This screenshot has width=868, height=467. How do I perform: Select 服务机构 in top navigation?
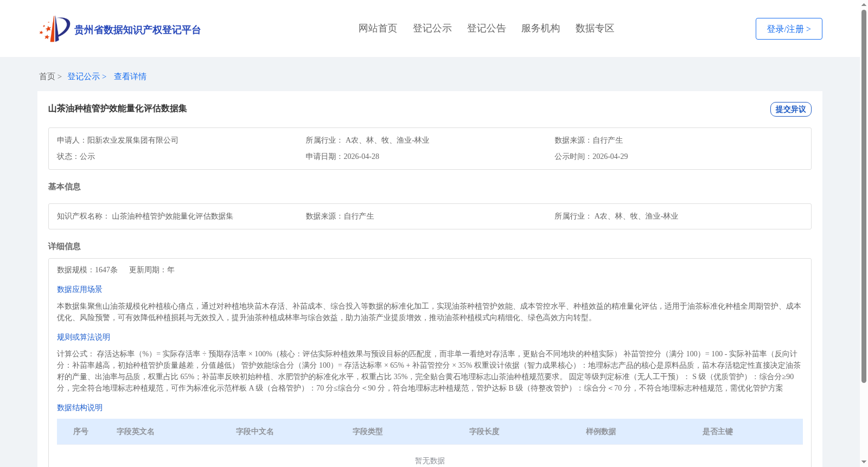coord(540,28)
